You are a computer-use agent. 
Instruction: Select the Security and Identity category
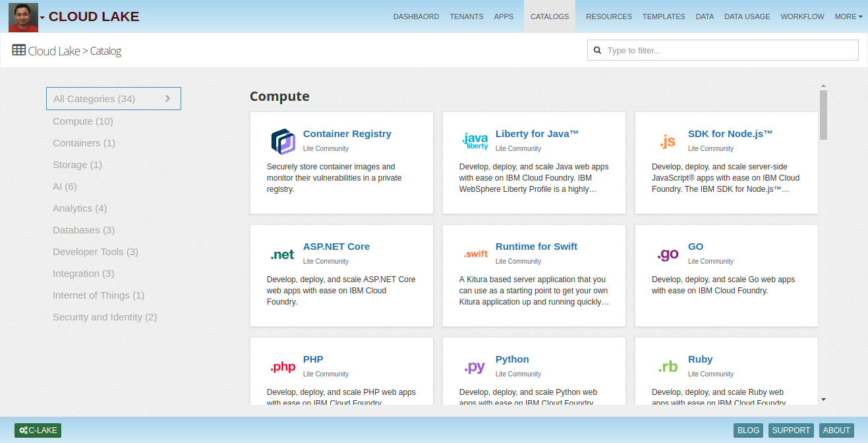click(x=105, y=317)
